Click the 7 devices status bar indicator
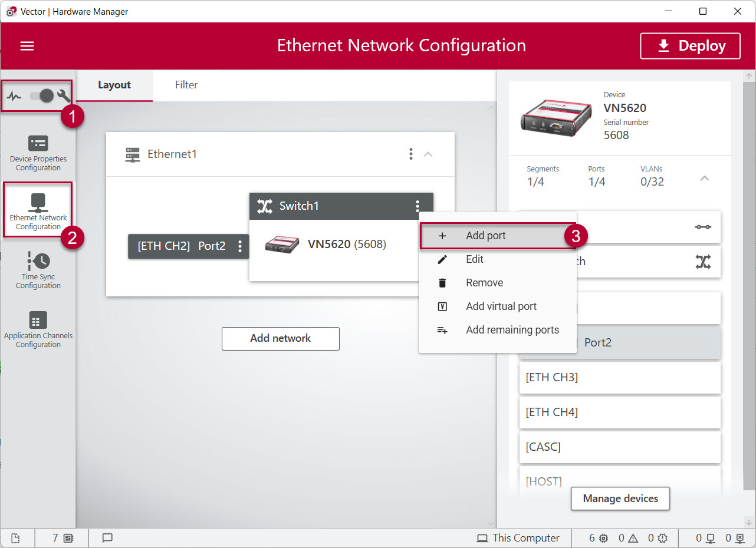 [63, 538]
